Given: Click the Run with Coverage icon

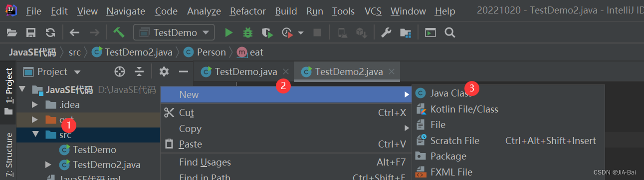Looking at the screenshot, I should click(x=268, y=33).
